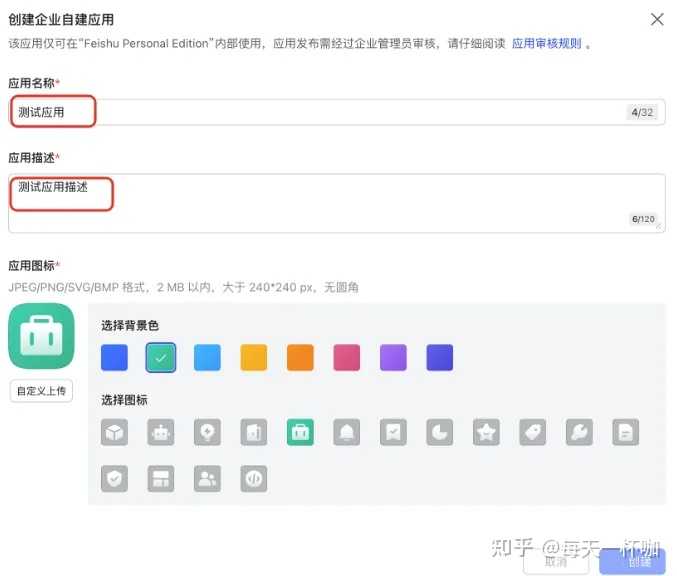This screenshot has width=677, height=576.
Task: Pick the checked green background color
Action: (x=161, y=358)
